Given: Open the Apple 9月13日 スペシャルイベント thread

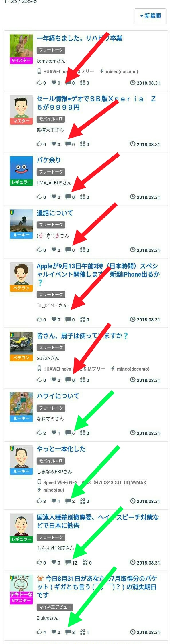Looking at the screenshot, I should 98,274.
